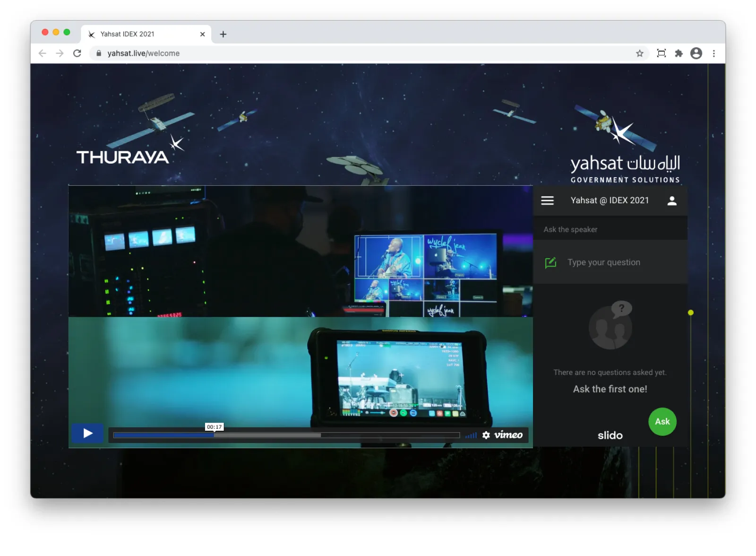Image resolution: width=756 pixels, height=556 pixels.
Task: Open the Slido user profile icon
Action: tap(672, 201)
